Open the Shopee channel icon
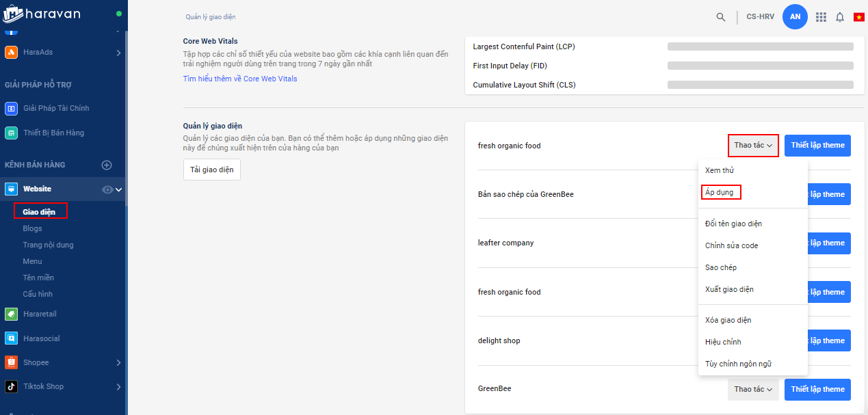Viewport: 868px width, 415px height. 11,362
